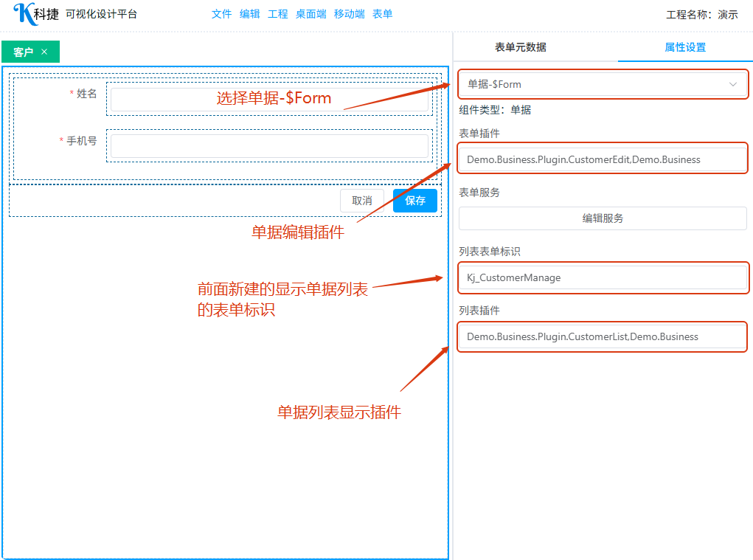Focus the 列表插件 text field

pos(602,336)
